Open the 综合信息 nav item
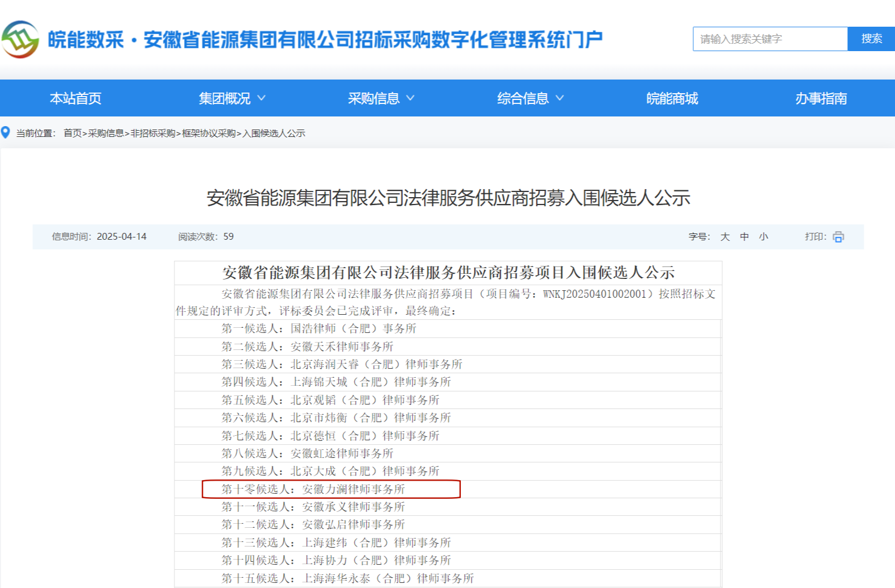The image size is (895, 588). (x=523, y=98)
